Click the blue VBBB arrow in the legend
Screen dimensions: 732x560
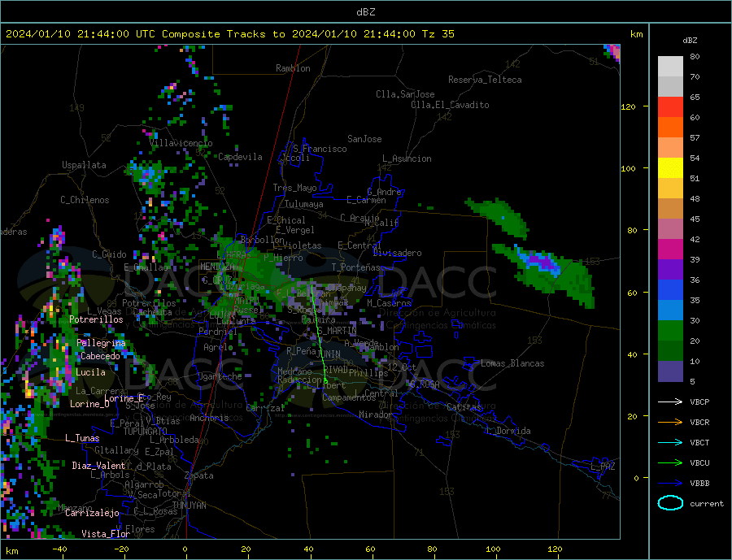[670, 483]
